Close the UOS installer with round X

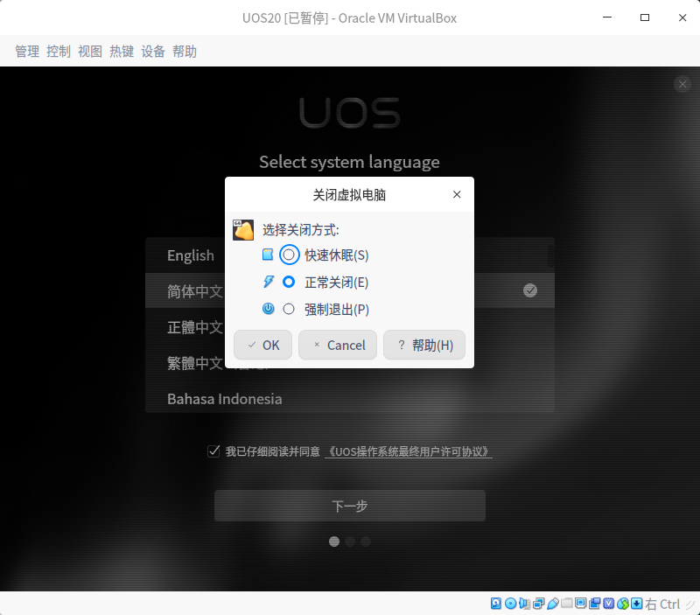(682, 84)
